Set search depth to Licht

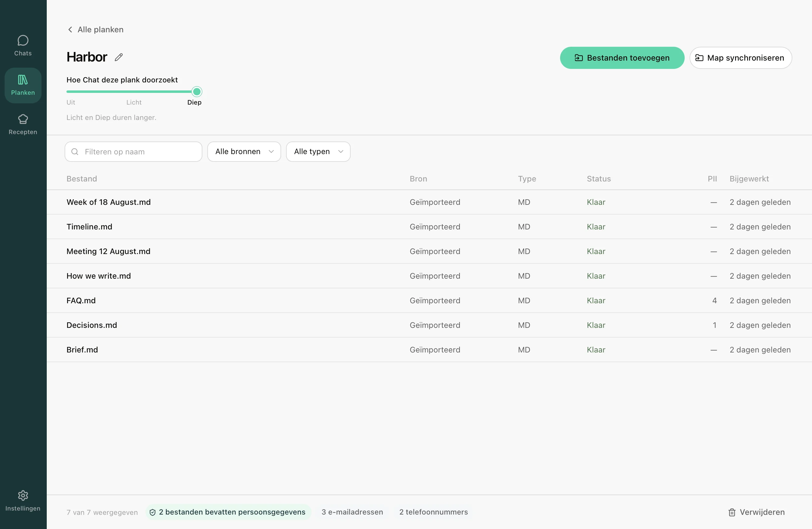[x=134, y=102]
